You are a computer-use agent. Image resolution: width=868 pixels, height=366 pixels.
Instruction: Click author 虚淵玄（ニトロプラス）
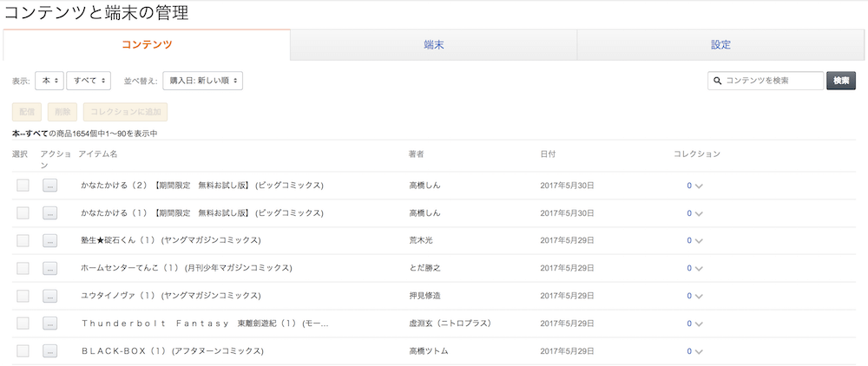(450, 324)
